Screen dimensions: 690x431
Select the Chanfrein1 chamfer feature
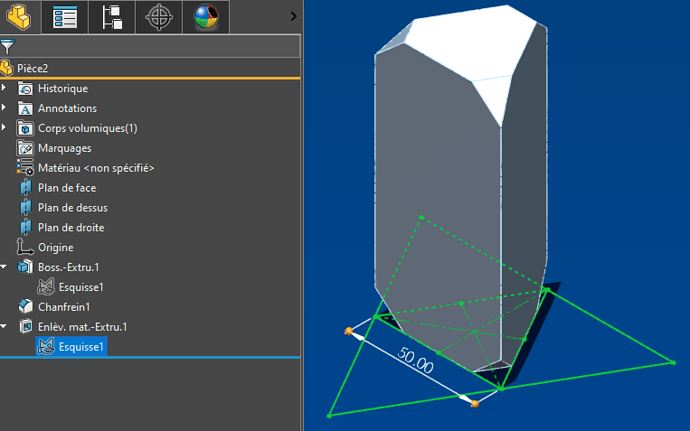(x=64, y=307)
